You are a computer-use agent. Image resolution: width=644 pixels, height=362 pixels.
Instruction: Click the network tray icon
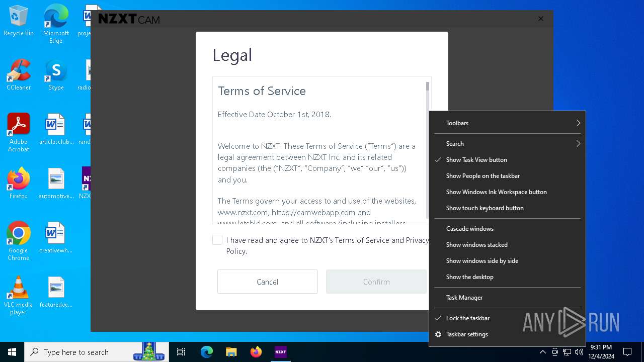click(567, 352)
